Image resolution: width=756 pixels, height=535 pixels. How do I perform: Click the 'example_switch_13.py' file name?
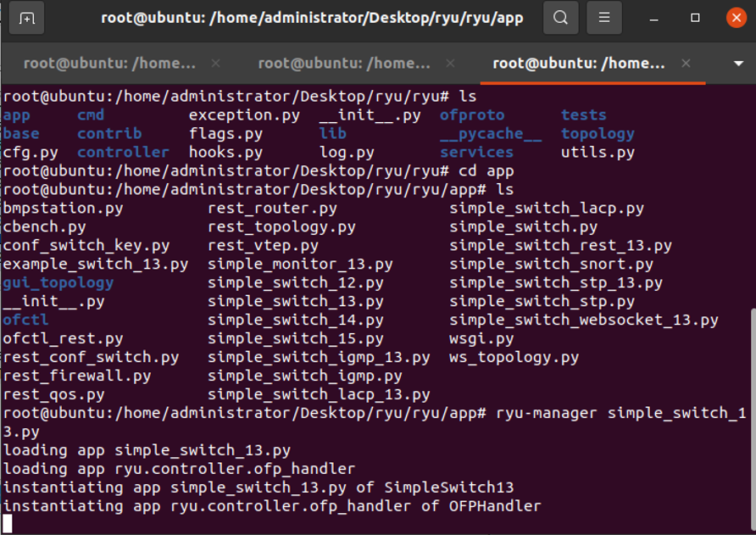coord(96,265)
